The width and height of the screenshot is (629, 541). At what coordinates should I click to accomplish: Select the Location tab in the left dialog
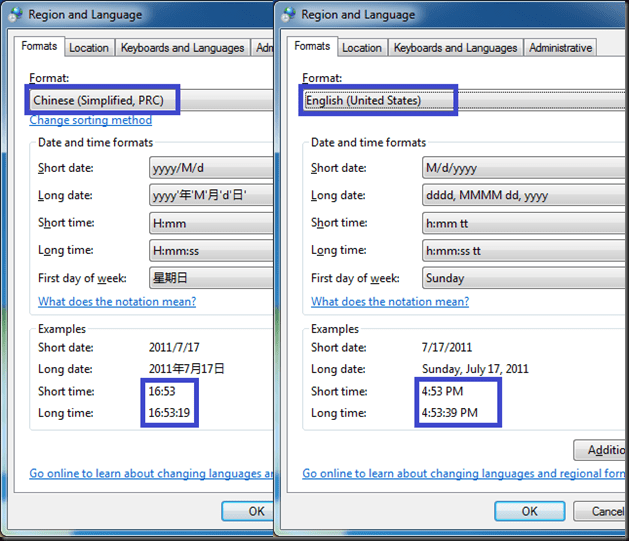(89, 48)
